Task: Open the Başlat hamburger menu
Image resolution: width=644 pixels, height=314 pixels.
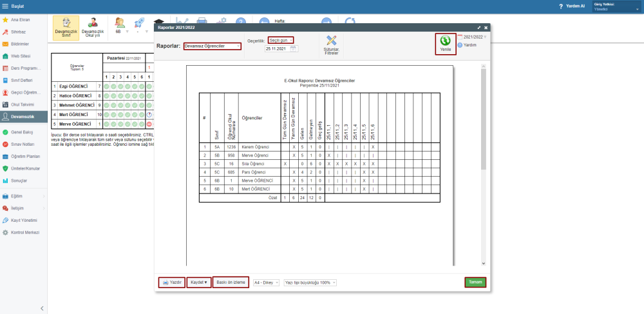Action: pos(5,6)
